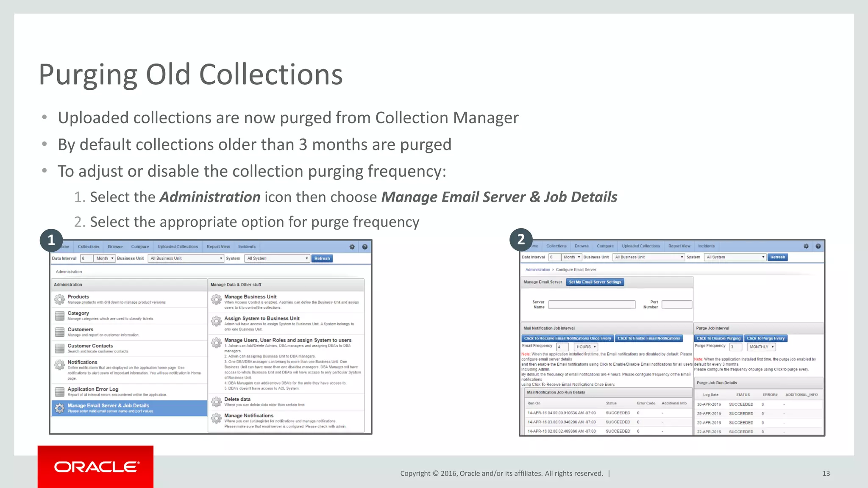Screen dimensions: 868x488
Task: Select Assign System to Business Unit icon
Action: (217, 321)
